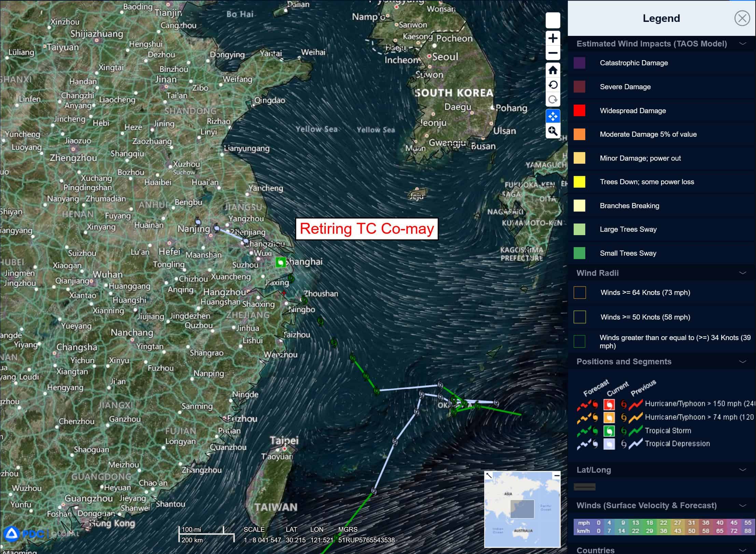Collapse the Wind Radii section
Screen dimensions: 756x554
pyautogui.click(x=742, y=273)
